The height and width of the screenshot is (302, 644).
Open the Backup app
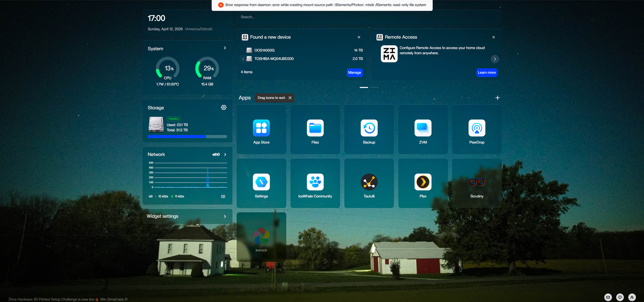369,129
